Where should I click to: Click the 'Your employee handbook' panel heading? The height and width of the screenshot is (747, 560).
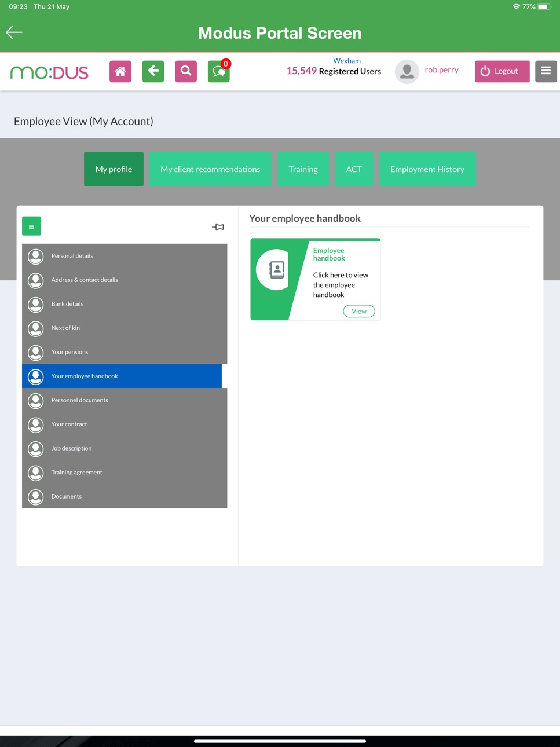coord(305,218)
